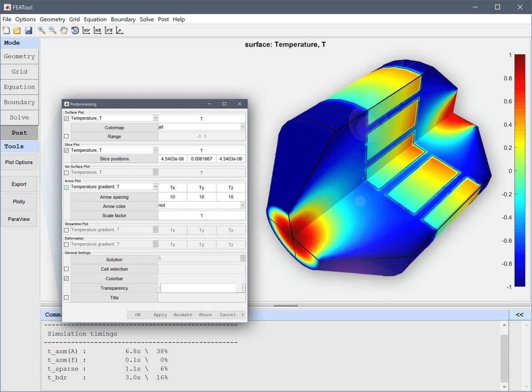
Task: Select the zoom in magnifier tool
Action: (x=41, y=31)
